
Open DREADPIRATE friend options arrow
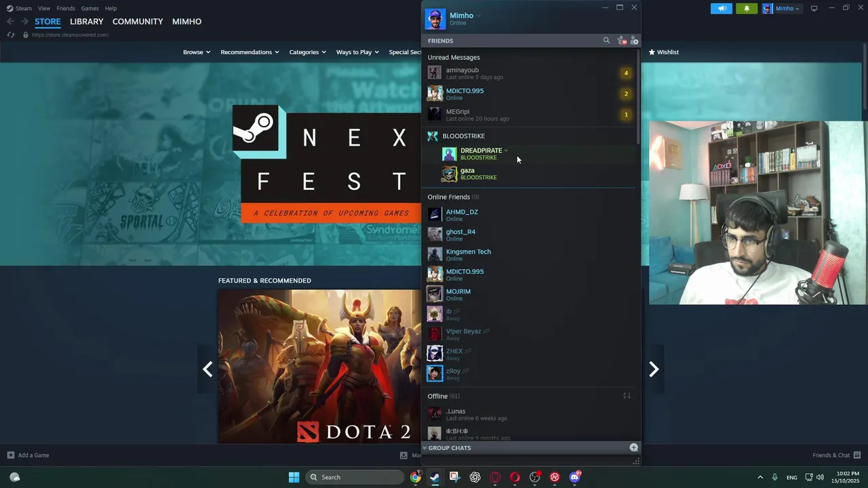[x=506, y=150]
